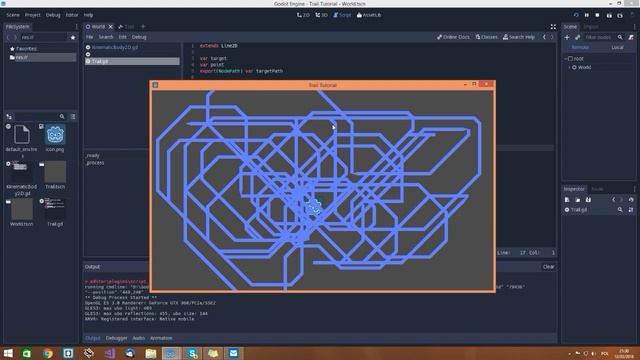Switch scene tree to Local

617,47
